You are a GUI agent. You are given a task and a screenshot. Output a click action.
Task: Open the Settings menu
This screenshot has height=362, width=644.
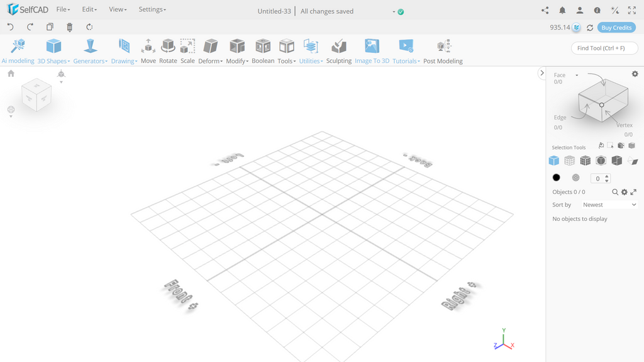point(152,9)
